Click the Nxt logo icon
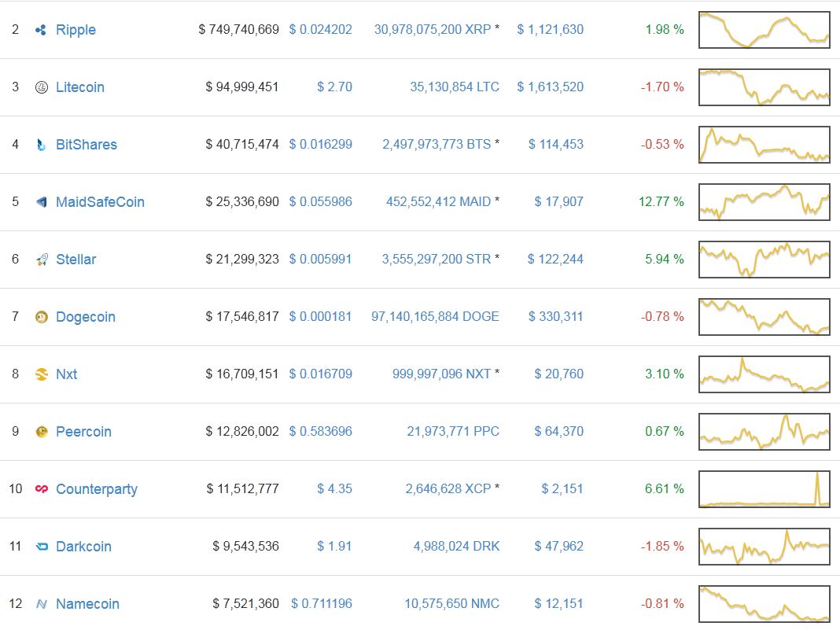 click(41, 374)
